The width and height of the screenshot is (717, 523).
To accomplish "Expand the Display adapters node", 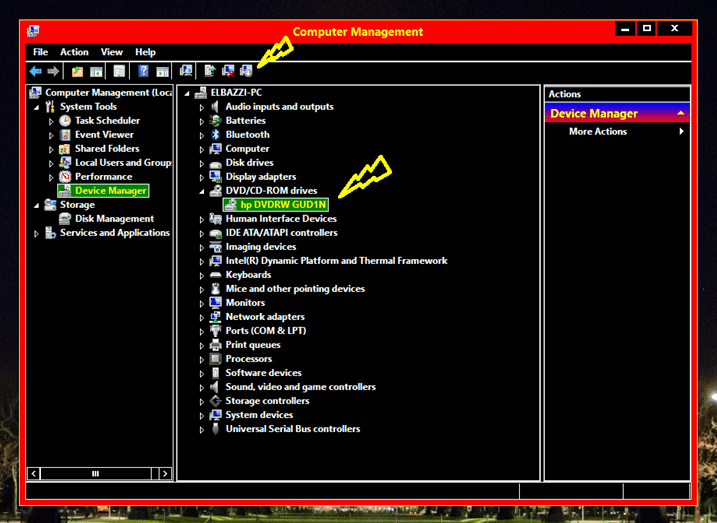I will click(x=202, y=177).
